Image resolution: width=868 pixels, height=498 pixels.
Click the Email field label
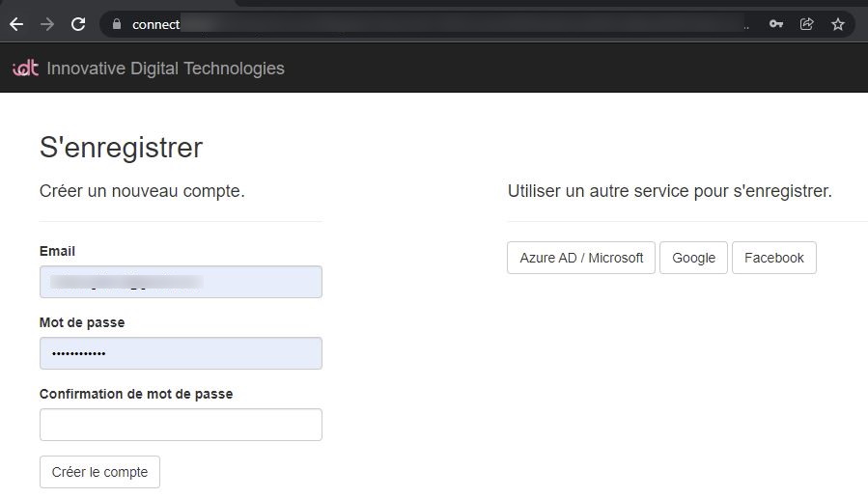click(x=57, y=251)
